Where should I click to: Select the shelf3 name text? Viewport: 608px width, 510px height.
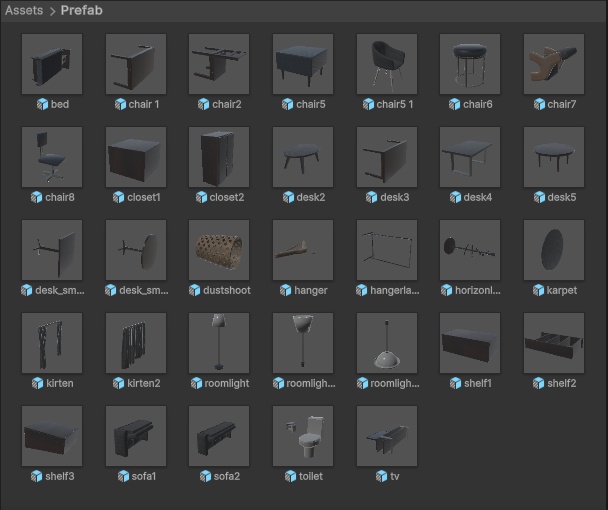pyautogui.click(x=60, y=477)
